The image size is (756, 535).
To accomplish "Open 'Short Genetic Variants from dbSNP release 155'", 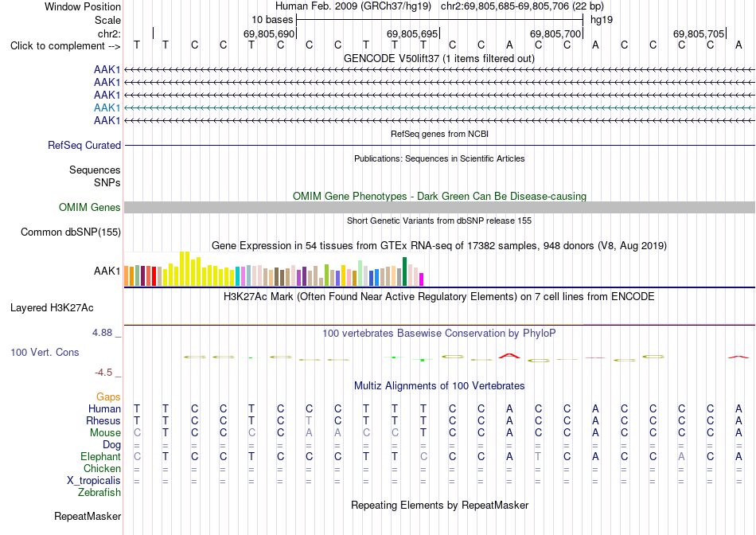I will click(439, 221).
